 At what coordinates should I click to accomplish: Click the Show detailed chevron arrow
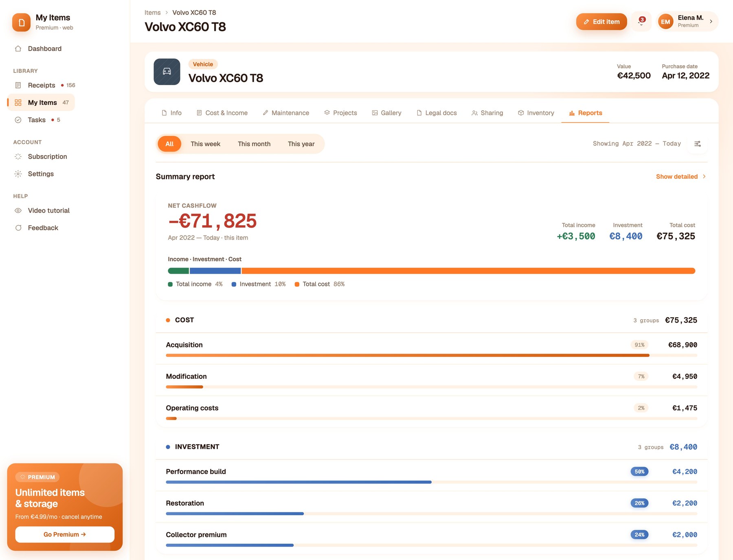(x=704, y=176)
